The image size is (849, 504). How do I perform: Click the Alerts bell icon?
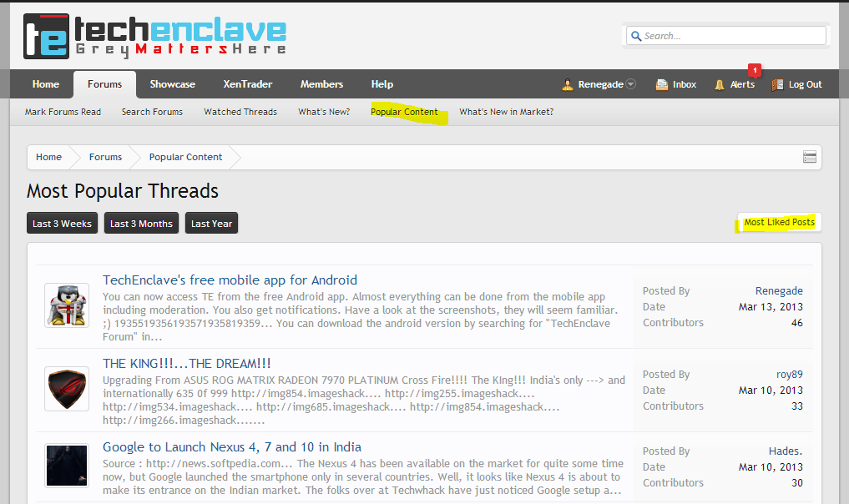tap(719, 84)
